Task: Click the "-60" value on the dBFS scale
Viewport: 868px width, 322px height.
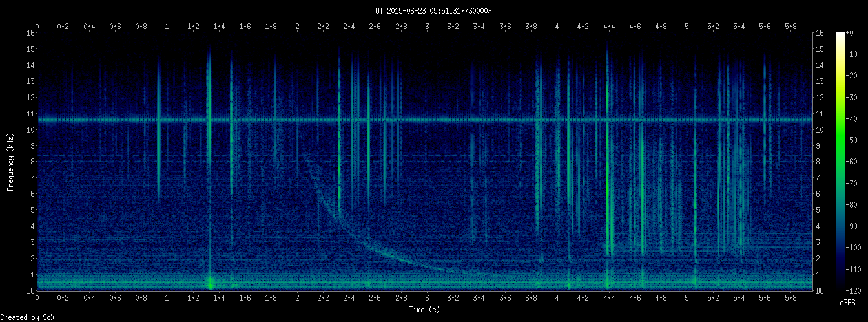Action: click(x=852, y=162)
